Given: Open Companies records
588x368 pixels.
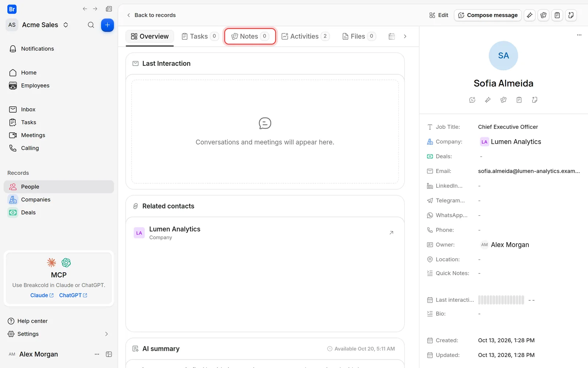Looking at the screenshot, I should (x=59, y=199).
